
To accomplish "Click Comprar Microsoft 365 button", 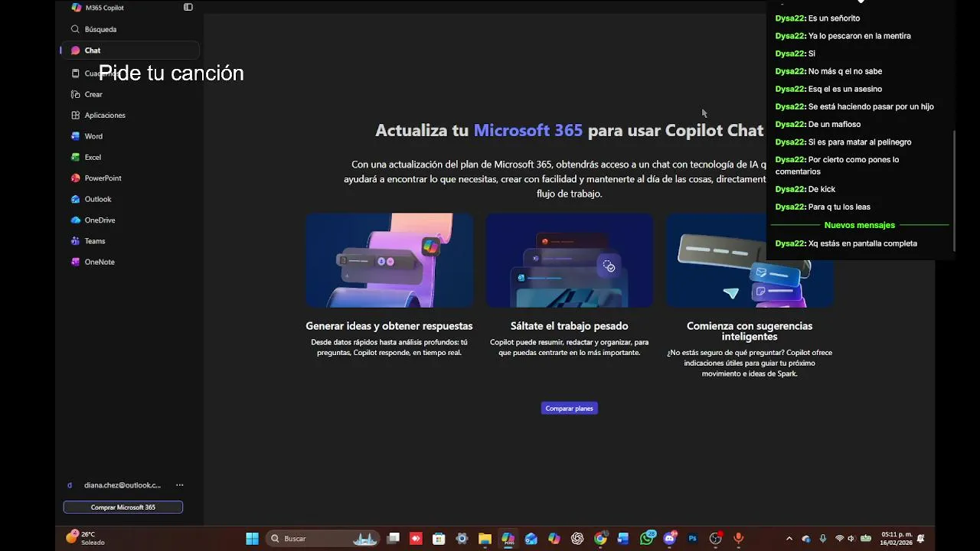I will click(x=123, y=507).
